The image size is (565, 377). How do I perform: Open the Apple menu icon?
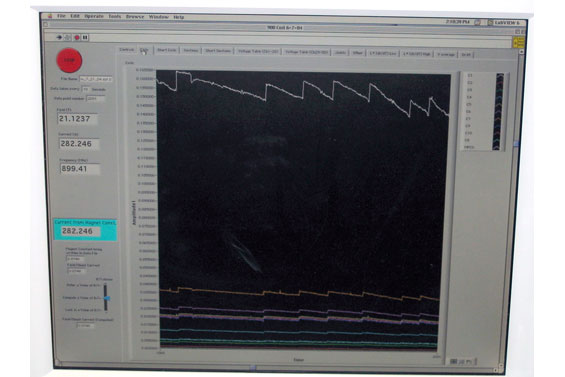click(50, 16)
